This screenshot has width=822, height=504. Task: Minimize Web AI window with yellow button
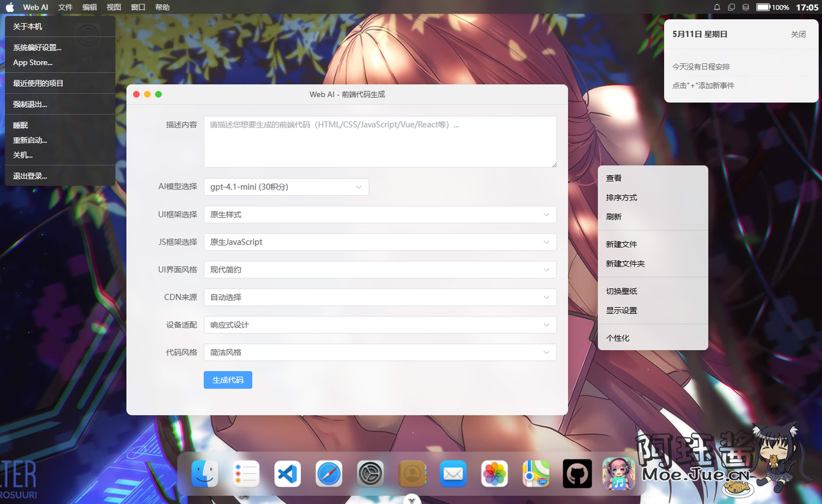pos(147,94)
